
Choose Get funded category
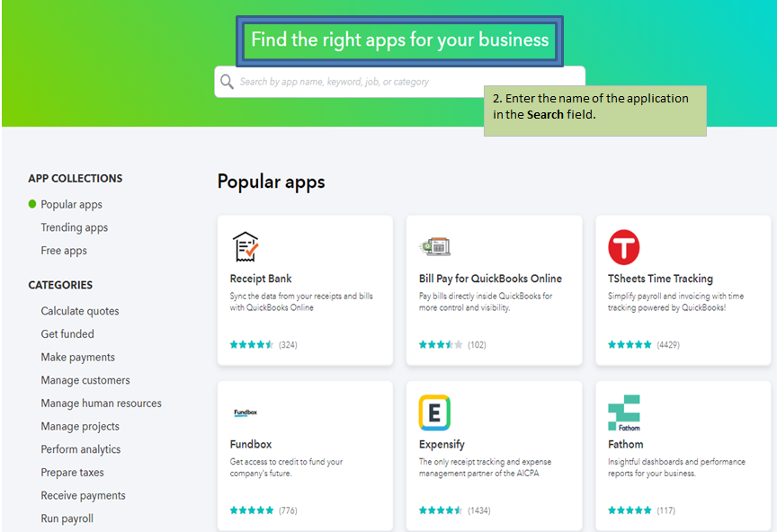point(67,334)
